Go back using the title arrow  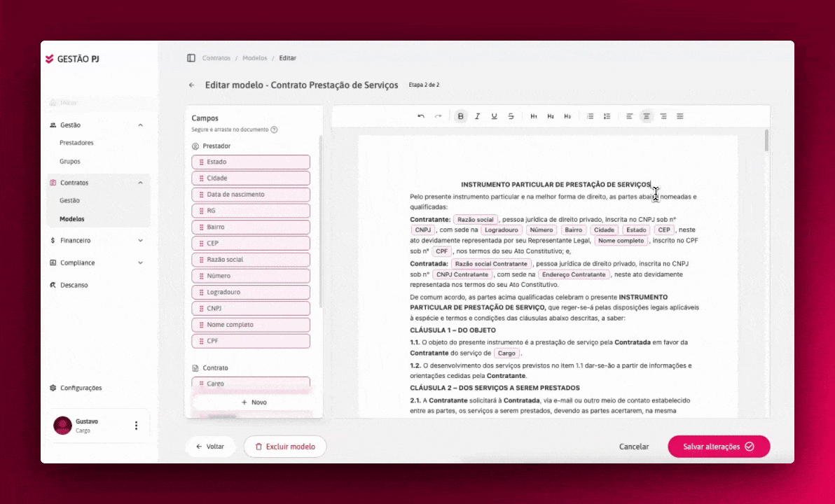pos(192,85)
